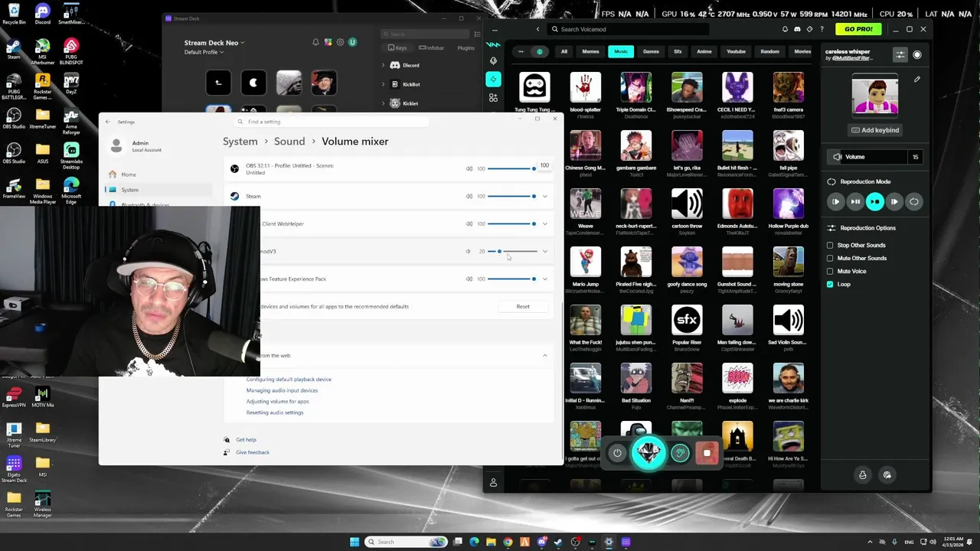Viewport: 980px width, 551px height.
Task: Click Stream Deck user avatar U icon
Action: [352, 42]
